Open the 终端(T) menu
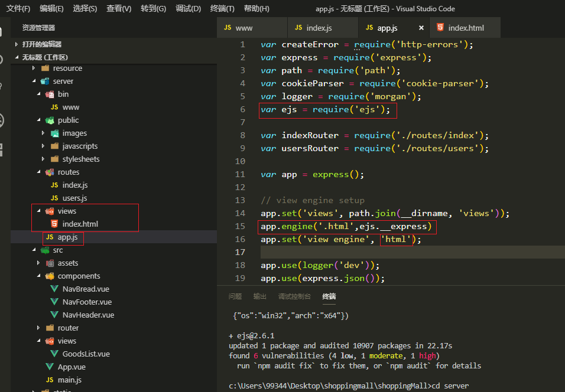This screenshot has width=565, height=392. tap(222, 9)
